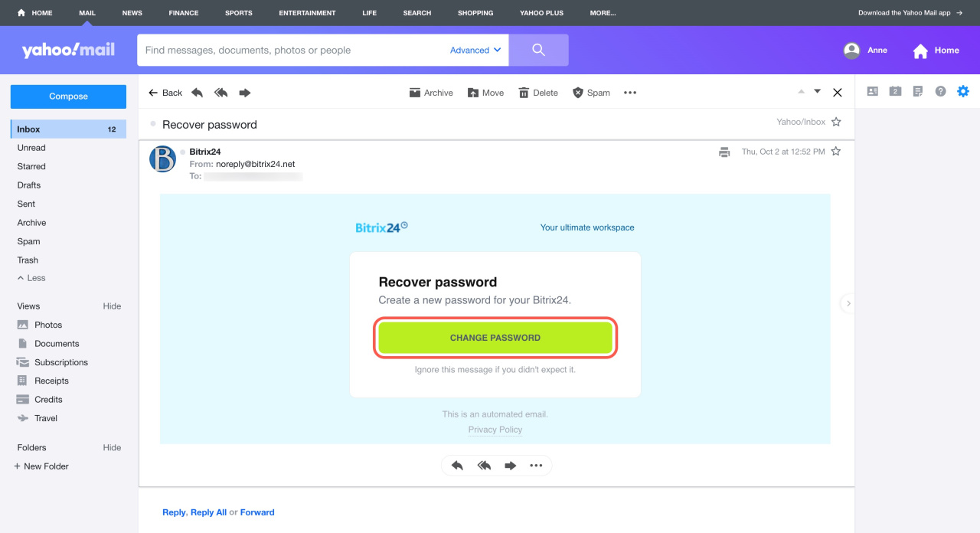Click the print icon for this message

724,152
